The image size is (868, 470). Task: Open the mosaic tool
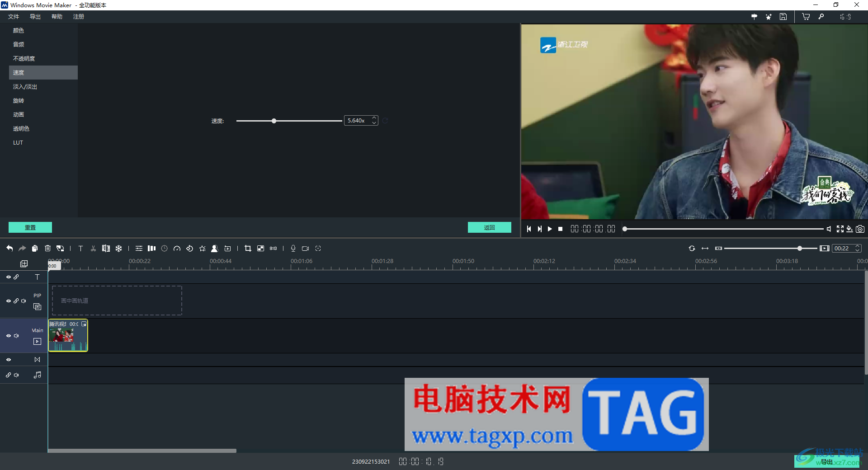[x=260, y=248]
